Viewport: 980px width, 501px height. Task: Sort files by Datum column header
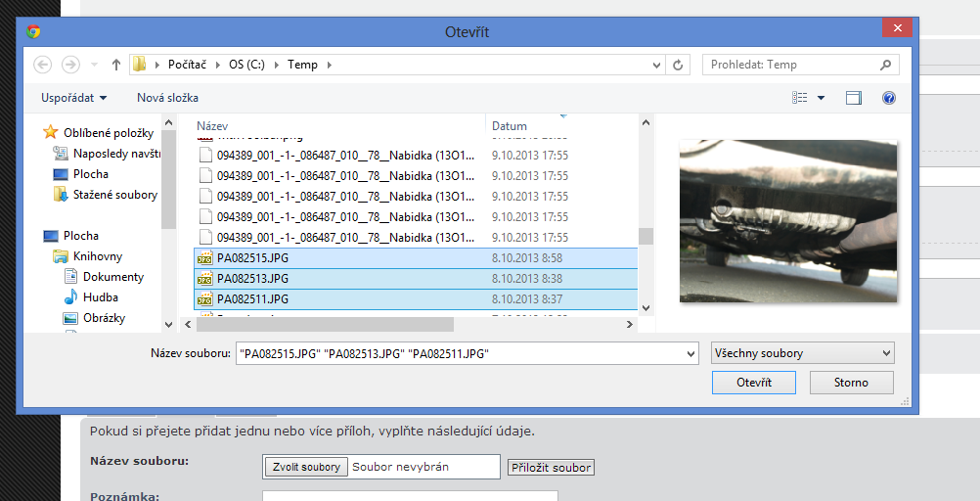click(x=510, y=126)
